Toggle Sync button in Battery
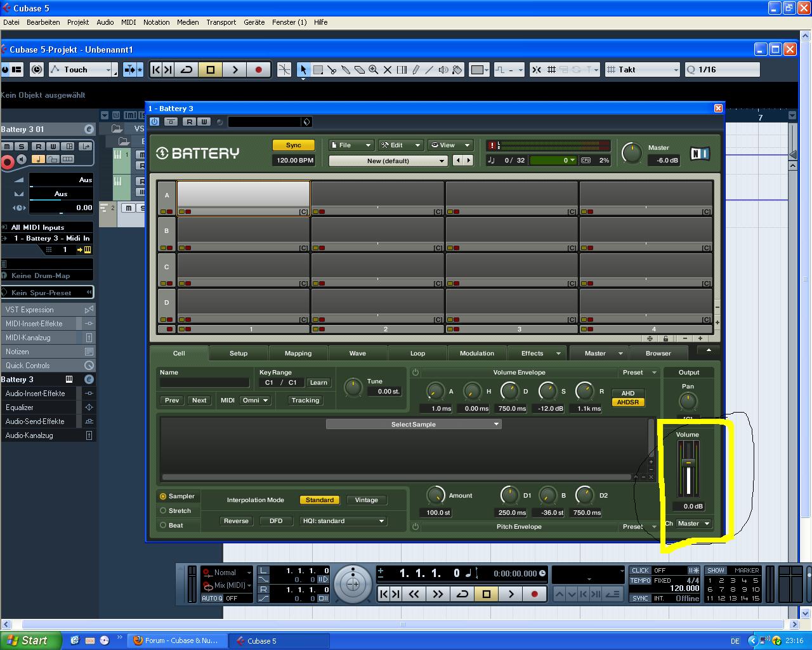The height and width of the screenshot is (650, 812). 294,145
